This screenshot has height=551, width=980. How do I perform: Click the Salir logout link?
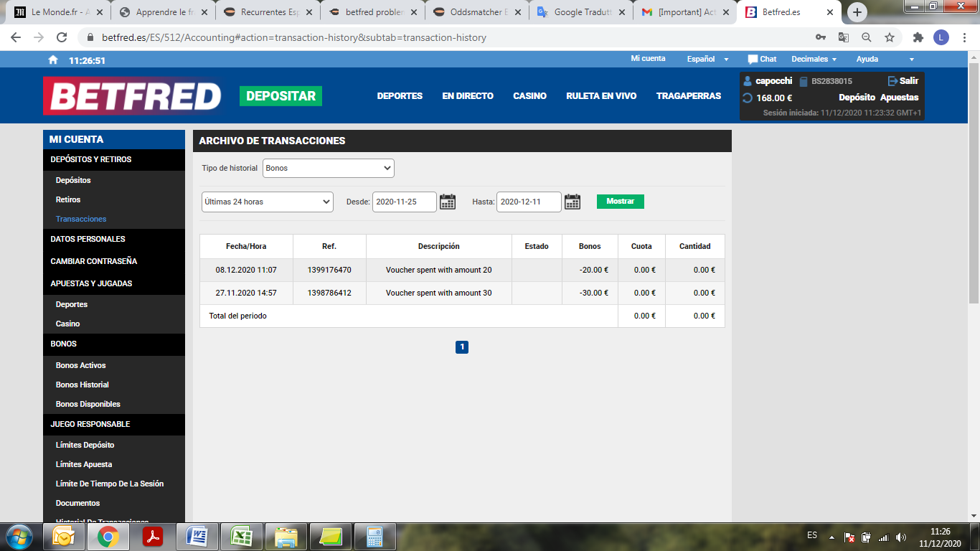coord(903,81)
